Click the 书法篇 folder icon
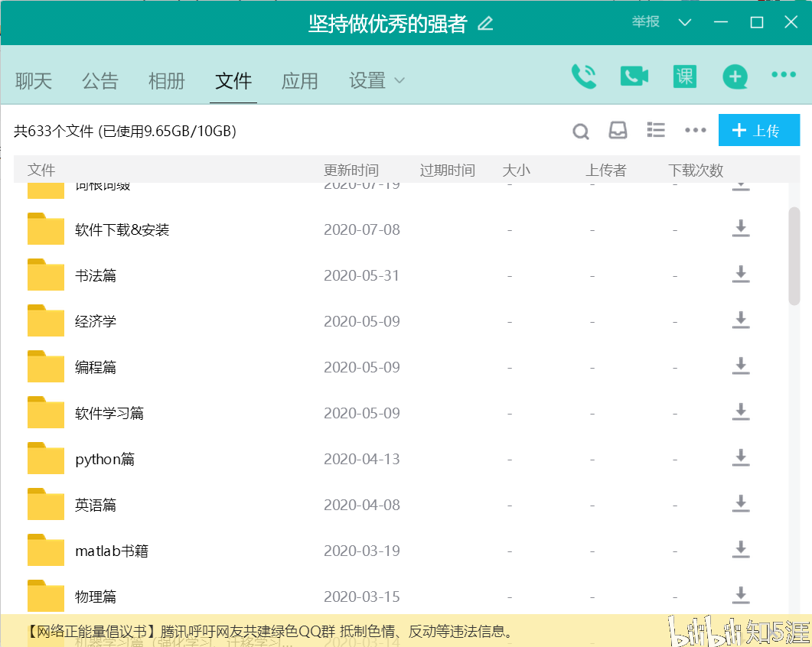 tap(46, 275)
